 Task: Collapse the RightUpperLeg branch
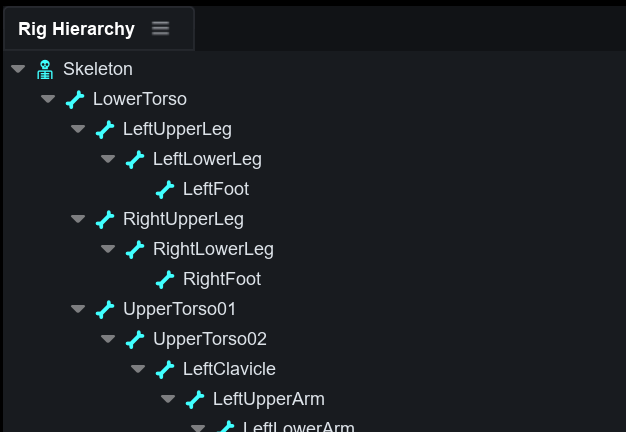[78, 219]
